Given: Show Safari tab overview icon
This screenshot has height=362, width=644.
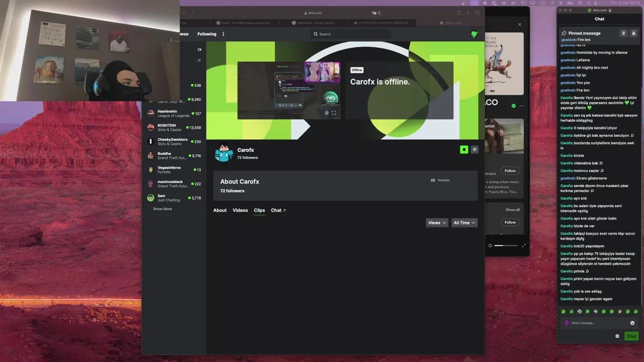Looking at the screenshot, I should click(477, 13).
